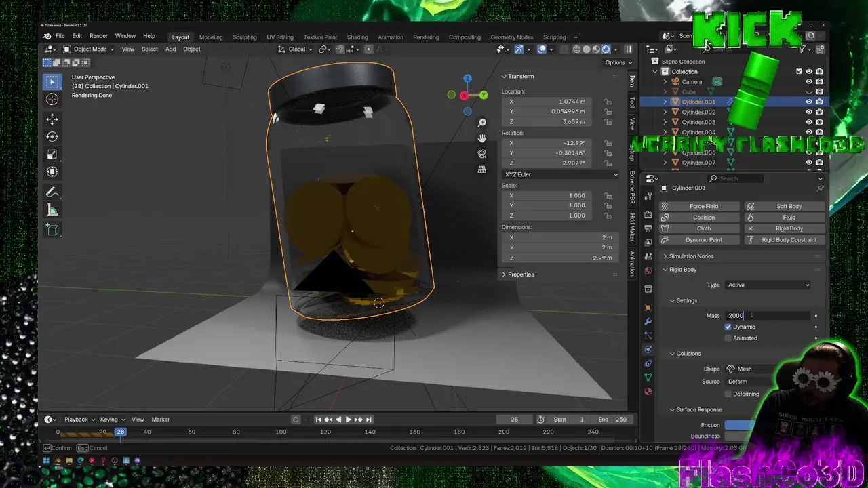Image resolution: width=868 pixels, height=488 pixels.
Task: Open the Tool properties tab (wrench and screwdriver)
Action: tap(648, 197)
